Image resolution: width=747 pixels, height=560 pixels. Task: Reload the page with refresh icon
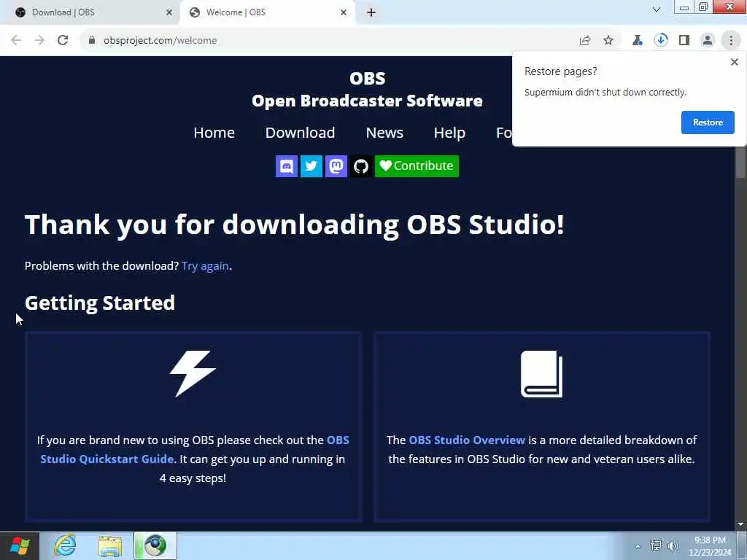63,41
